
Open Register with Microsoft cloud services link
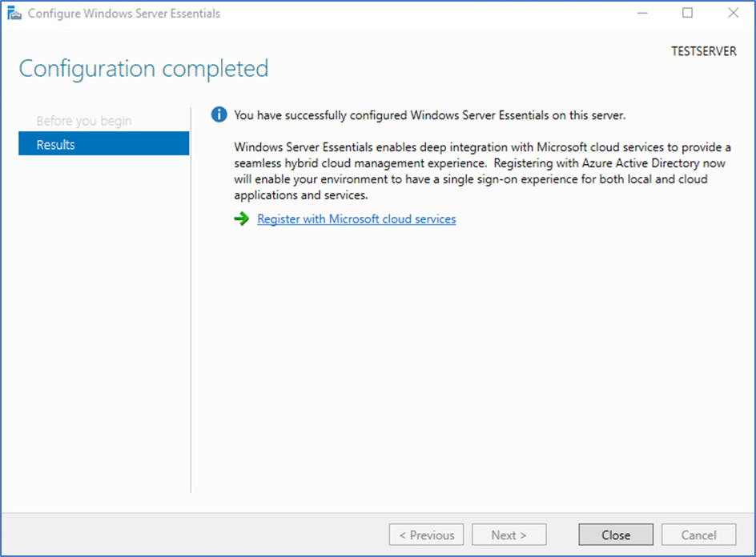tap(356, 218)
